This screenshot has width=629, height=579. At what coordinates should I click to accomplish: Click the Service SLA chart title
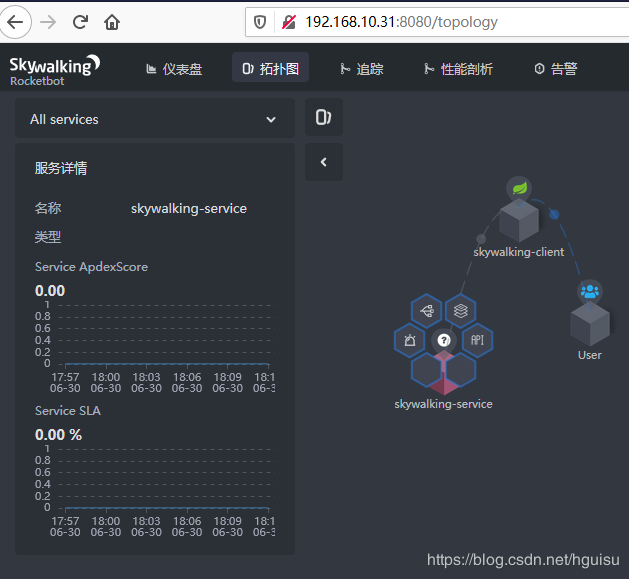[x=68, y=411]
